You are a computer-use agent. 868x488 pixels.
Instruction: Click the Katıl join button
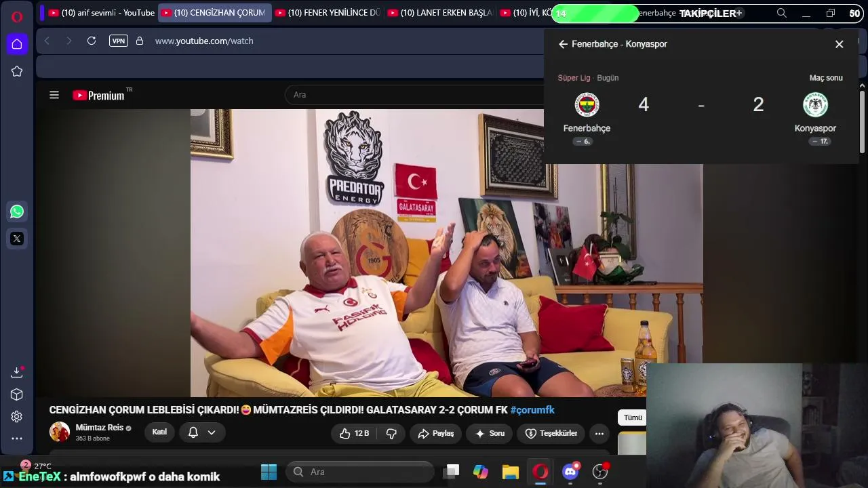159,432
